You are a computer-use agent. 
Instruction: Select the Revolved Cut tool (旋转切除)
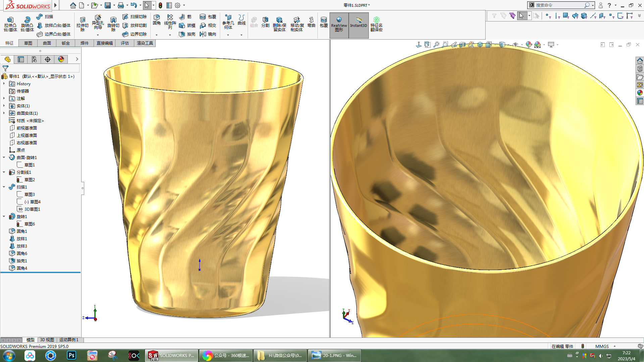click(x=113, y=24)
